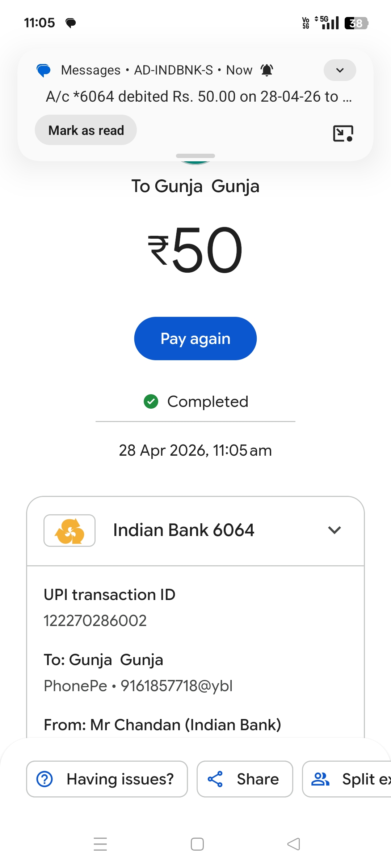
Task: Tap the UPI transaction ID number
Action: [x=95, y=621]
